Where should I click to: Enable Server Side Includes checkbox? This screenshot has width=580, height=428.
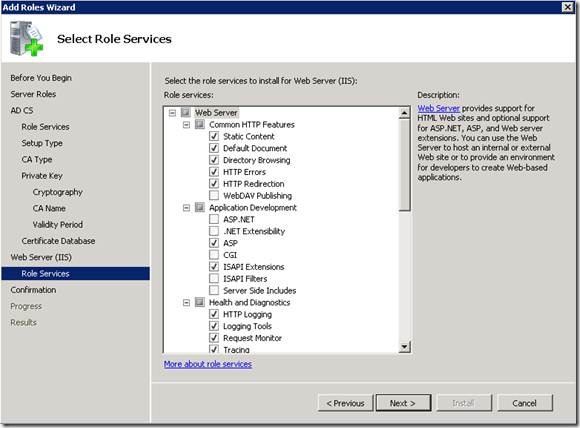pyautogui.click(x=214, y=290)
